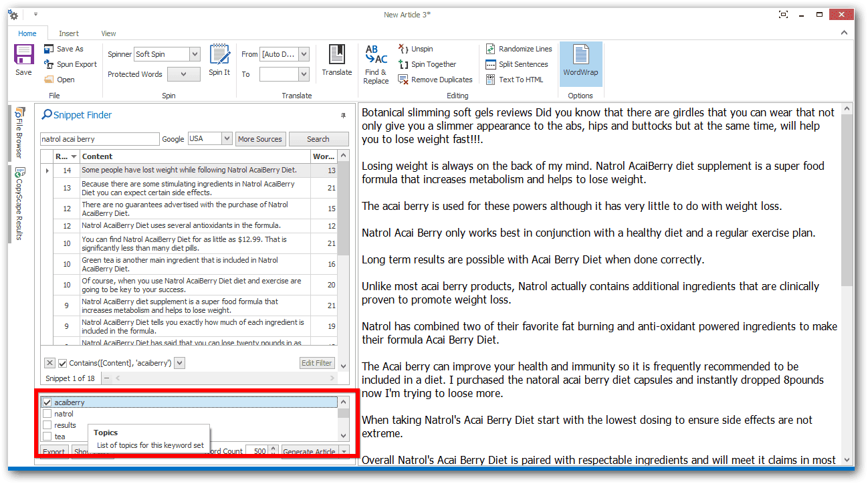Check the tea topic
This screenshot has width=868, height=484.
(x=47, y=437)
